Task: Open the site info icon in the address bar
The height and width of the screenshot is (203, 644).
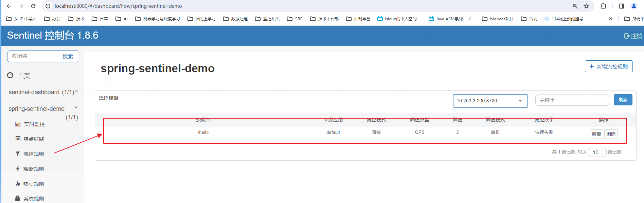Action: [x=48, y=6]
